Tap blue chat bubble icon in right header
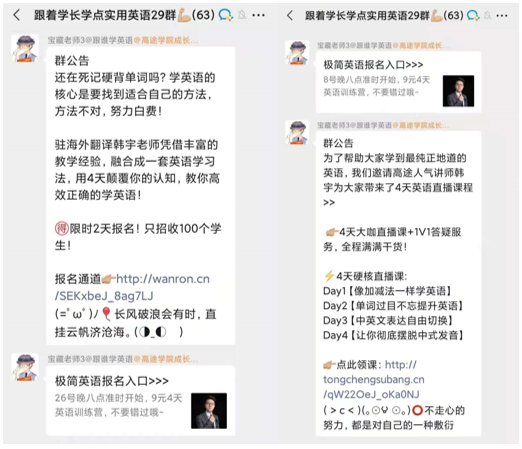This screenshot has width=522, height=449. pos(473,15)
